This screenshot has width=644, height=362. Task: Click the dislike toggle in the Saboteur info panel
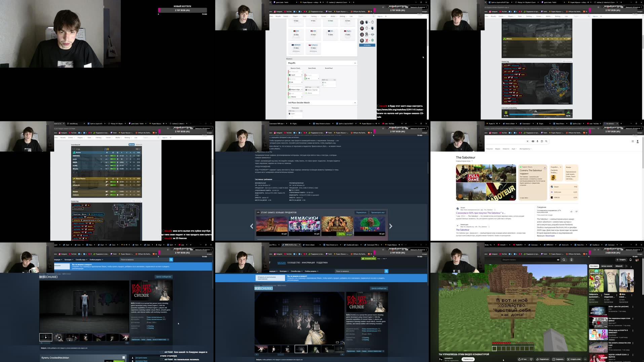[x=576, y=212]
